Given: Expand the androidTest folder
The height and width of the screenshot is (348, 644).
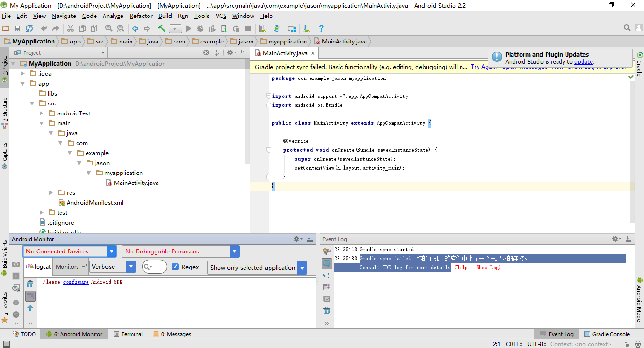Looking at the screenshot, I should pos(42,113).
